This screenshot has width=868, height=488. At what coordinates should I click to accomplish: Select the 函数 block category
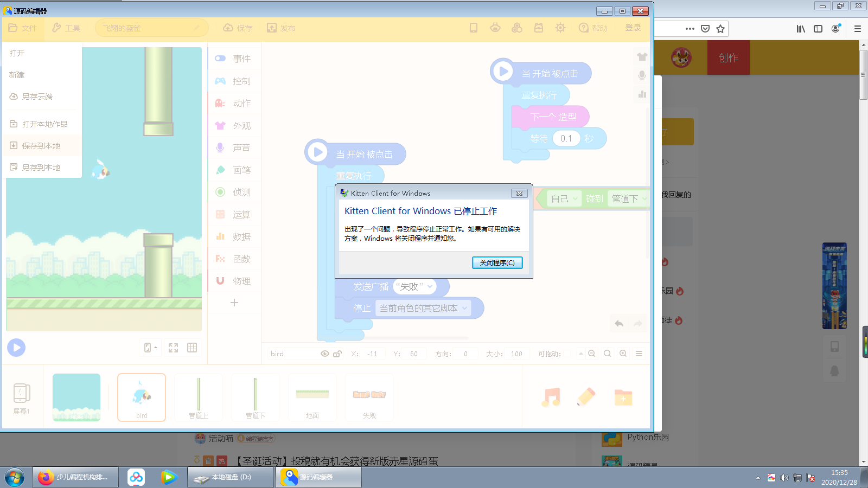[x=234, y=259]
